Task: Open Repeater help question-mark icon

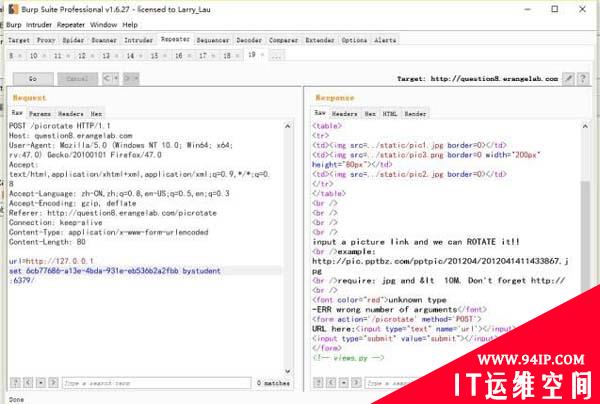Action: (583, 79)
